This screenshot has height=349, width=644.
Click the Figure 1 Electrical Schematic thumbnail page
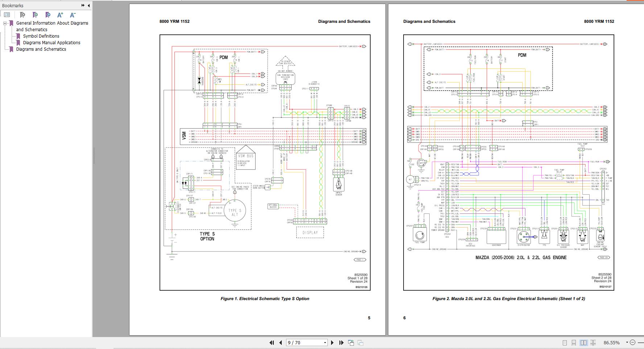coord(265,162)
